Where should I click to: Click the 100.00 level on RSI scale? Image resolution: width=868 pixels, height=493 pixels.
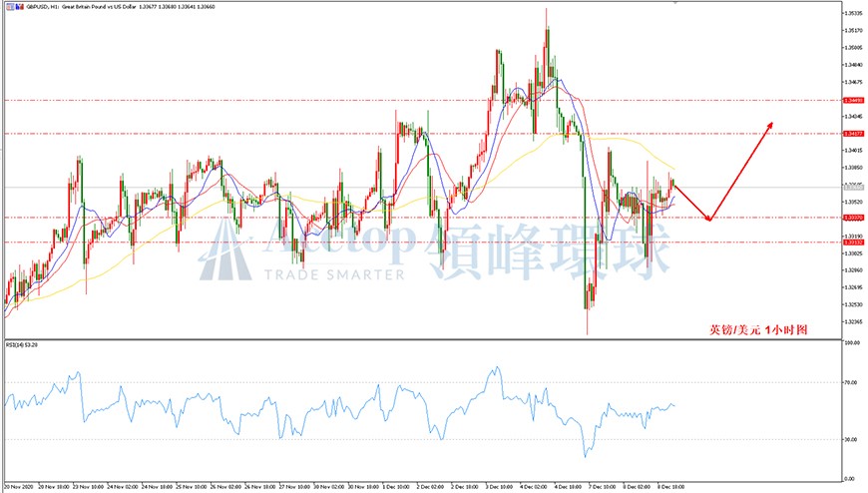coord(851,343)
